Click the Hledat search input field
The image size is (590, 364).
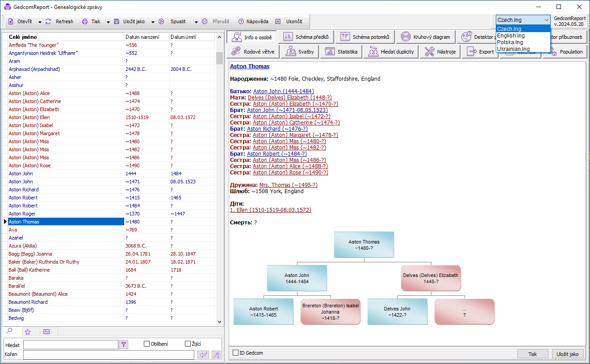click(x=71, y=344)
